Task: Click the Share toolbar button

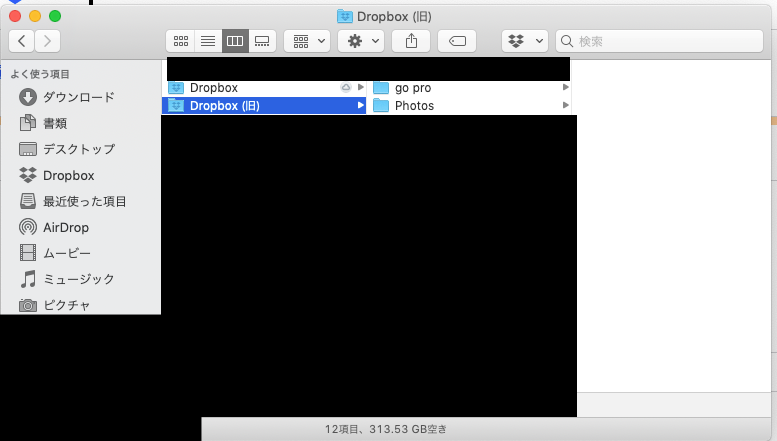Action: coord(411,41)
